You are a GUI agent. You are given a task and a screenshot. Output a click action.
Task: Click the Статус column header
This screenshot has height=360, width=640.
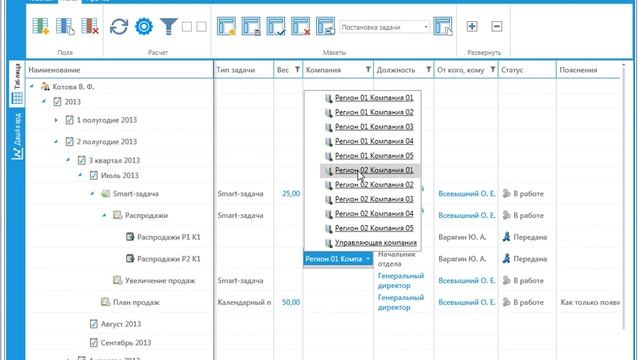point(527,70)
